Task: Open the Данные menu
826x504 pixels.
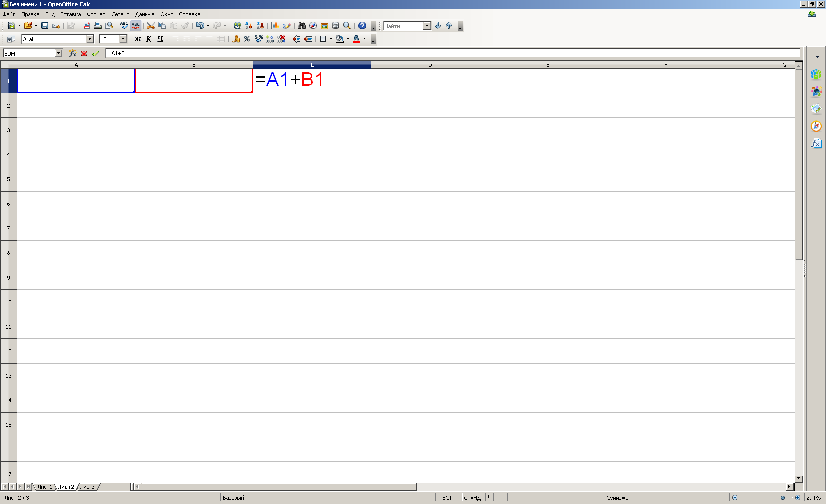Action: pos(145,14)
